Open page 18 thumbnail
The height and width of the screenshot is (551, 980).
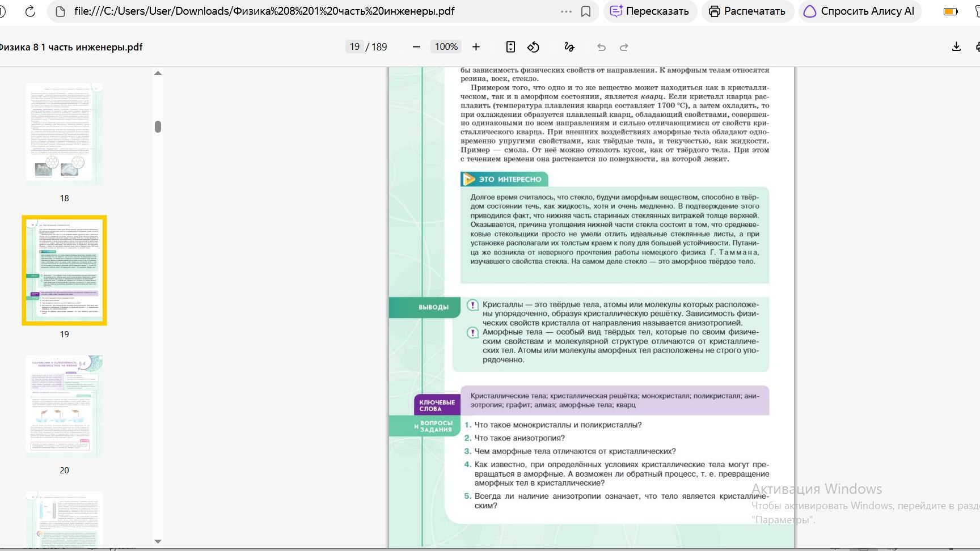click(65, 134)
